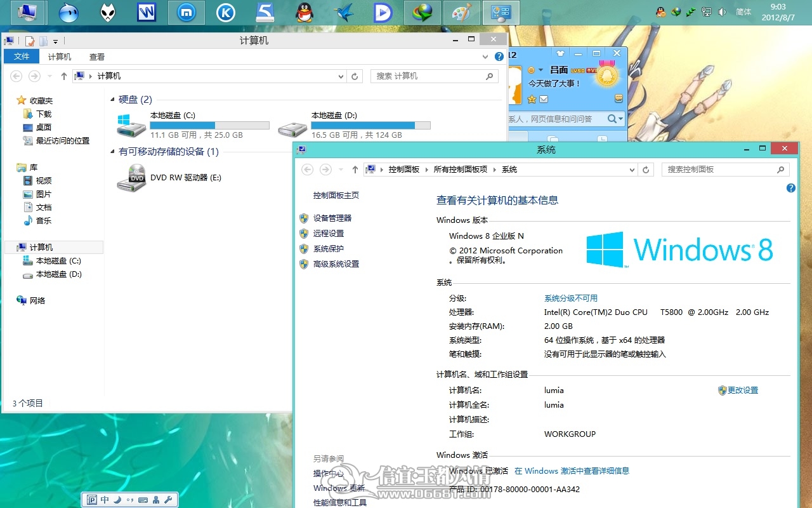
Task: Open 设备管理器 link in System window
Action: (x=332, y=218)
